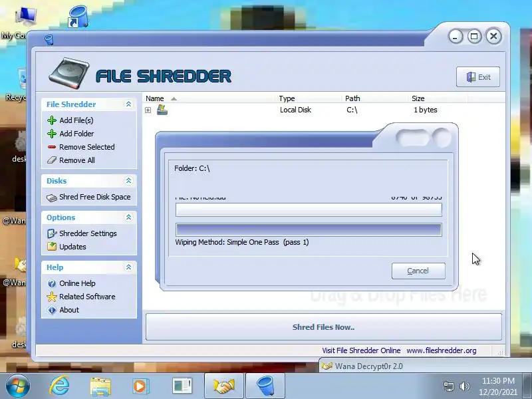The width and height of the screenshot is (532, 399).
Task: Click the Wana Decrypt0r 2.0 window title
Action: point(368,366)
